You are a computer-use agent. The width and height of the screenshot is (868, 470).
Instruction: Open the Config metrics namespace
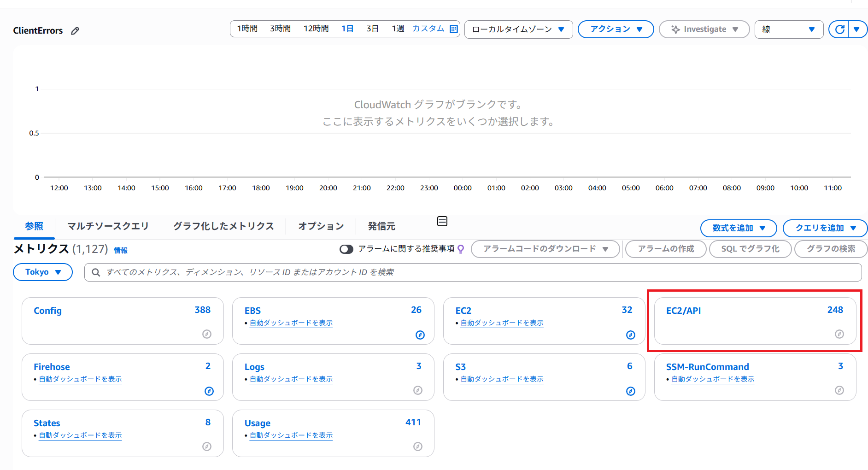(x=47, y=311)
